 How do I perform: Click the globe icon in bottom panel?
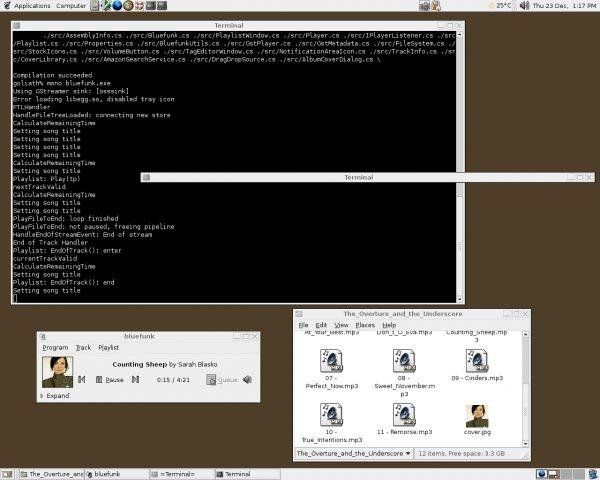click(541, 474)
